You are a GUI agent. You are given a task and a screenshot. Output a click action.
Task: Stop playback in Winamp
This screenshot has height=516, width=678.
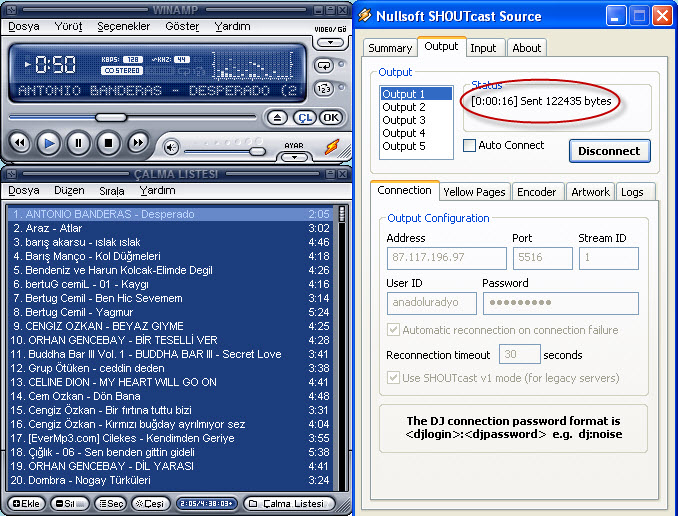(108, 143)
